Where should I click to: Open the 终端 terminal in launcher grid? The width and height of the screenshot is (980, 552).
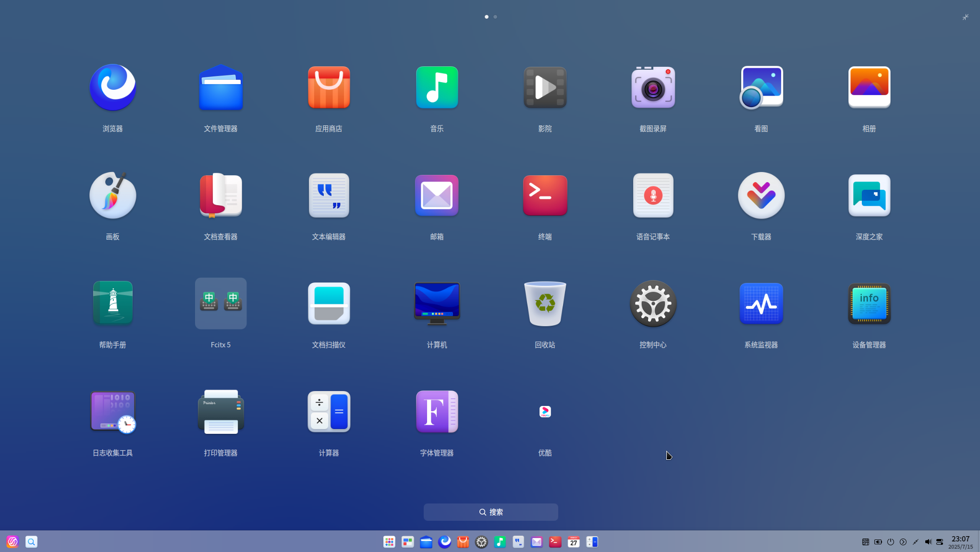(545, 196)
